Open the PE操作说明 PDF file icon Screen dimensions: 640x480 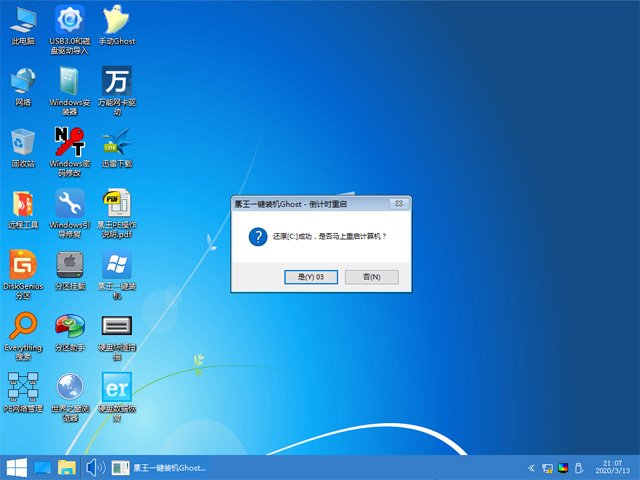tap(116, 204)
